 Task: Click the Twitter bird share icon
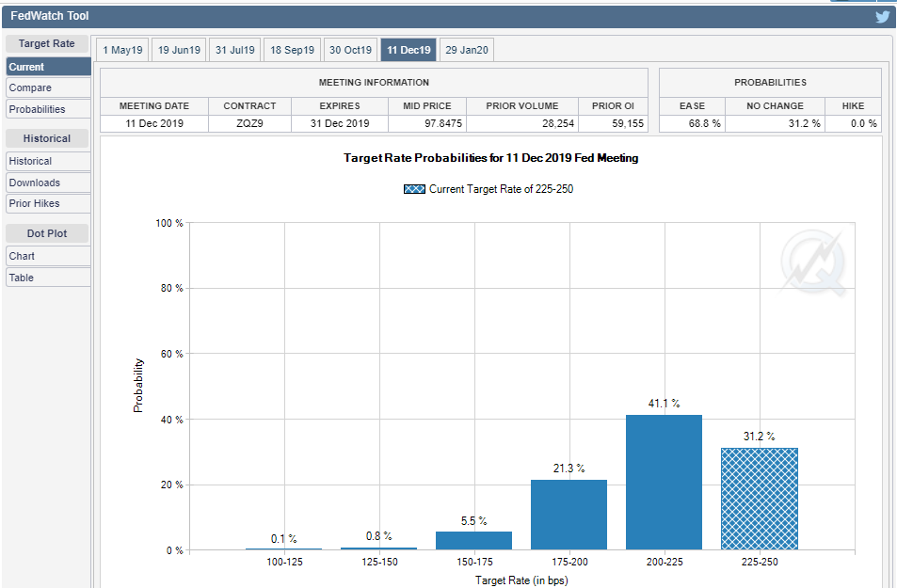pyautogui.click(x=882, y=16)
